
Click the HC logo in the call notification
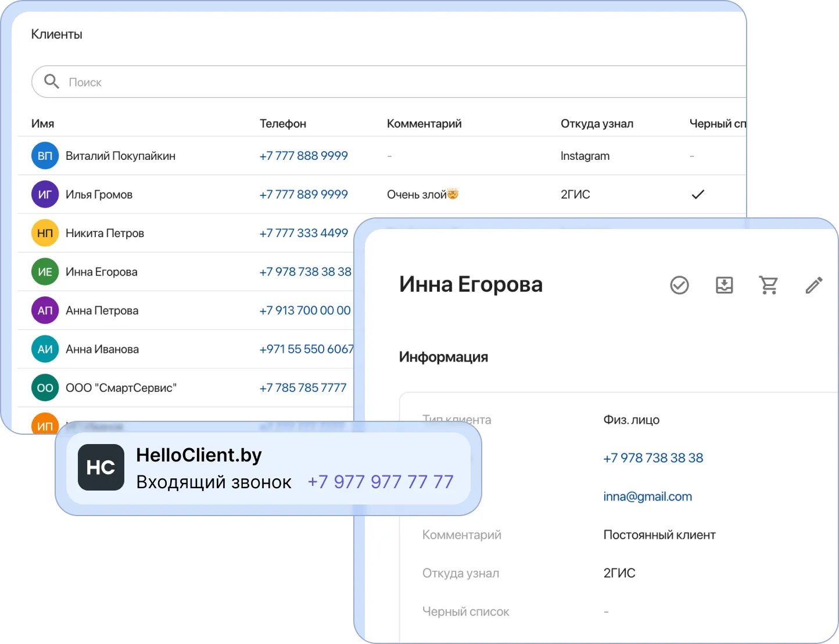(101, 467)
